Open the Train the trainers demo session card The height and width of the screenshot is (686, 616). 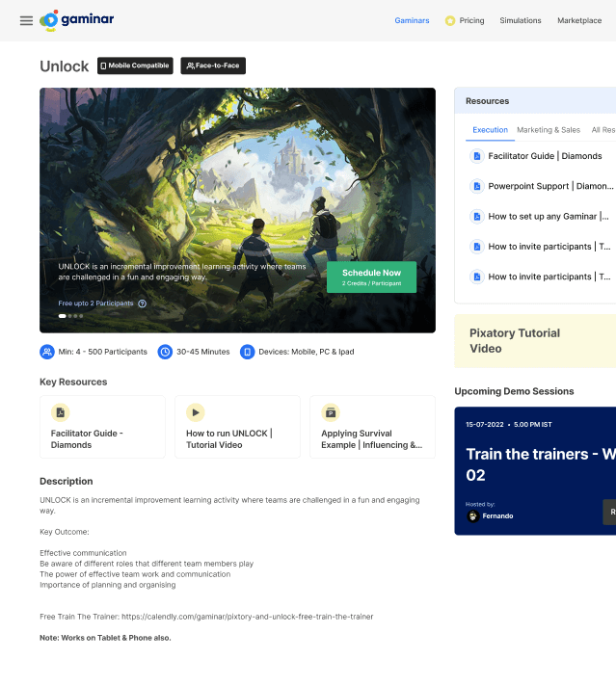[x=535, y=471]
